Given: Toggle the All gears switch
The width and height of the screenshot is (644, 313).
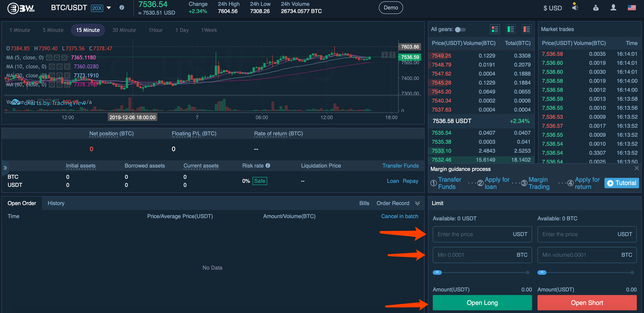Looking at the screenshot, I should pos(460,29).
